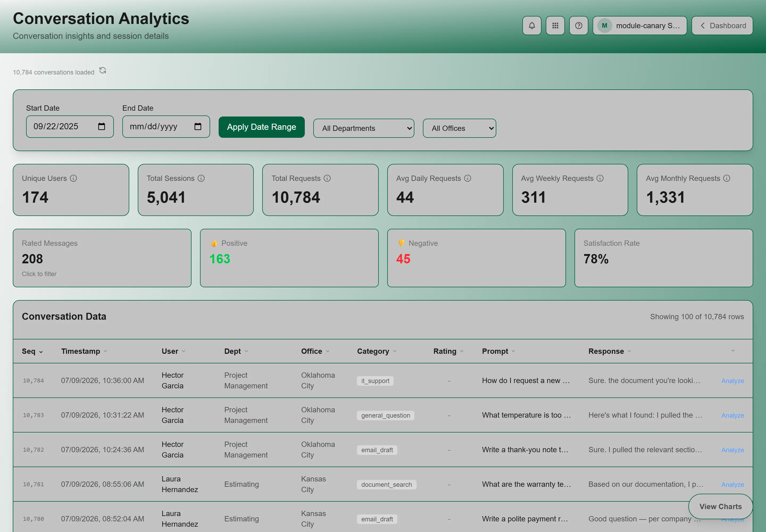This screenshot has width=766, height=532.
Task: Open the apps grid menu
Action: 555,26
